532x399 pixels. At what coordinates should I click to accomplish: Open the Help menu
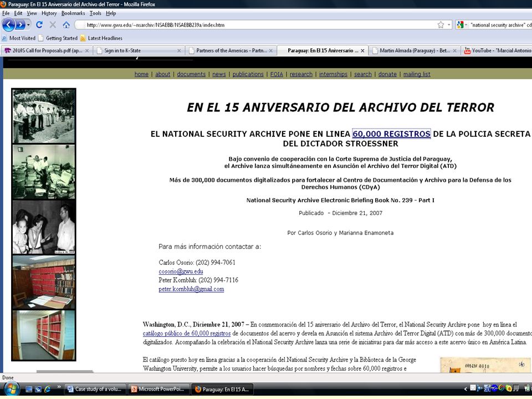pyautogui.click(x=111, y=13)
